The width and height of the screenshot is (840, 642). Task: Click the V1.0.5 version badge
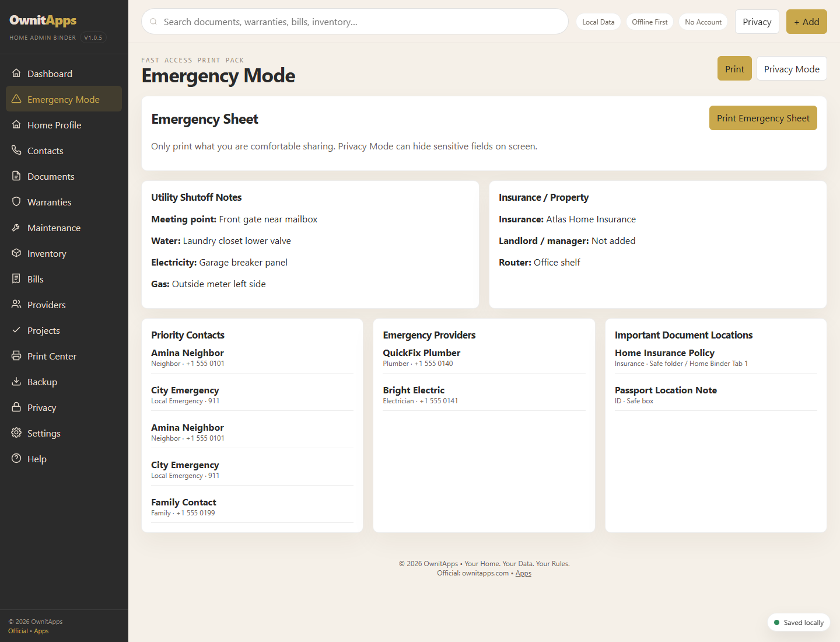(93, 37)
